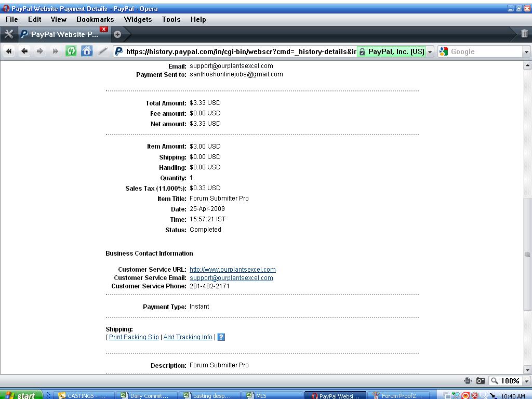Click the scrollbar up arrow
This screenshot has height=399, width=532.
pyautogui.click(x=527, y=65)
